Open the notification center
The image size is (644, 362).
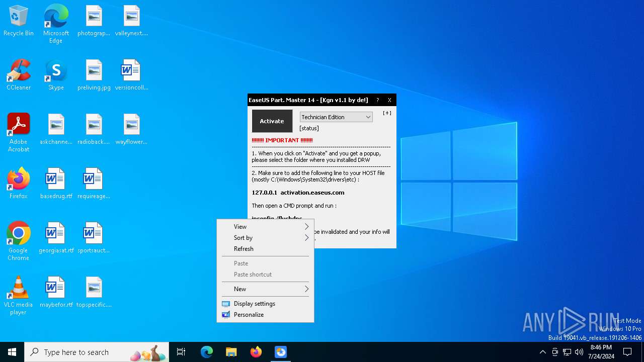coord(627,352)
